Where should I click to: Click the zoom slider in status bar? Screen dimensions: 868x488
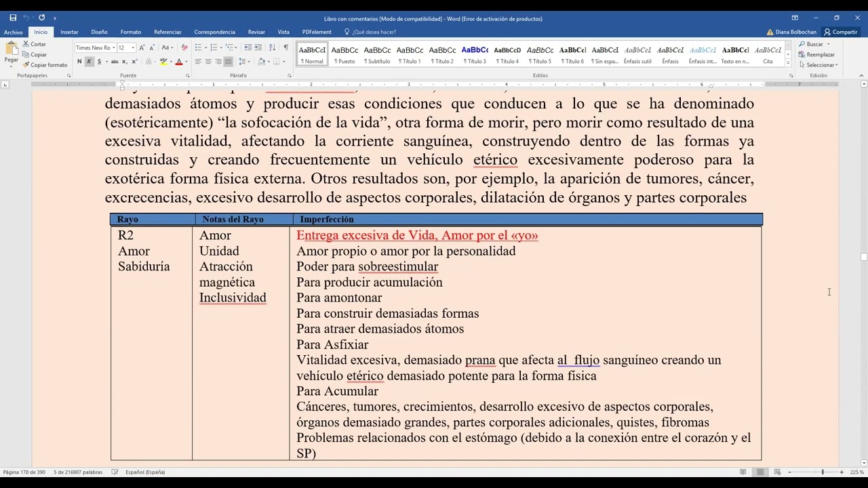click(x=815, y=472)
